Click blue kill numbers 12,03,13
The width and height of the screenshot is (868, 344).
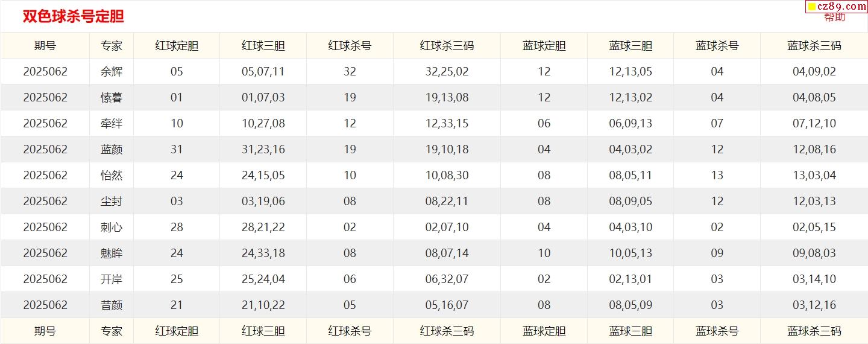(814, 202)
